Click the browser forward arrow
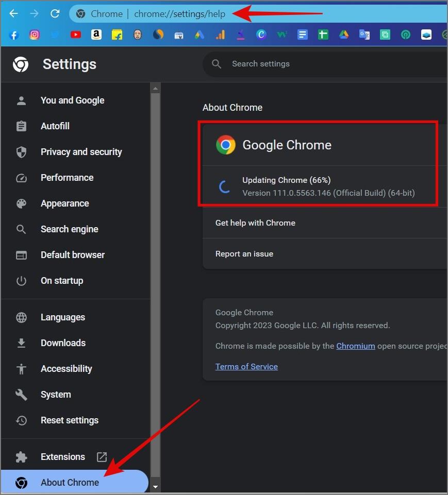Screen dimensions: 448x495 34,13
